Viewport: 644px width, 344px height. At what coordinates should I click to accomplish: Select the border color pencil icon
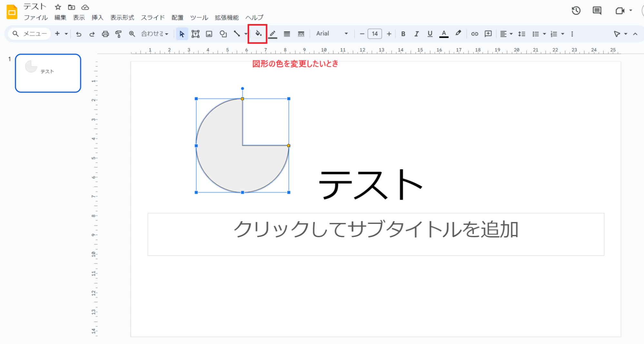point(273,34)
